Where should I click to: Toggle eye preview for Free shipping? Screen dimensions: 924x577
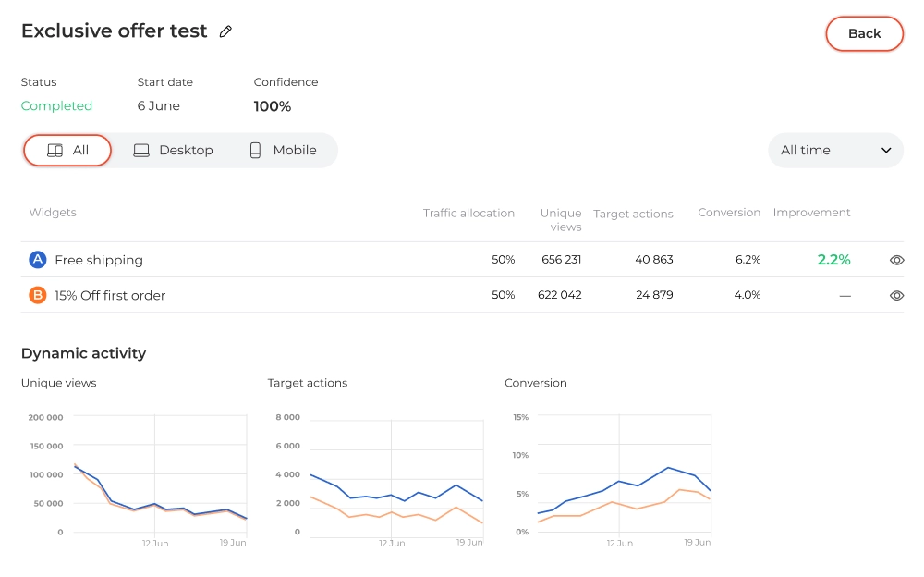click(896, 260)
